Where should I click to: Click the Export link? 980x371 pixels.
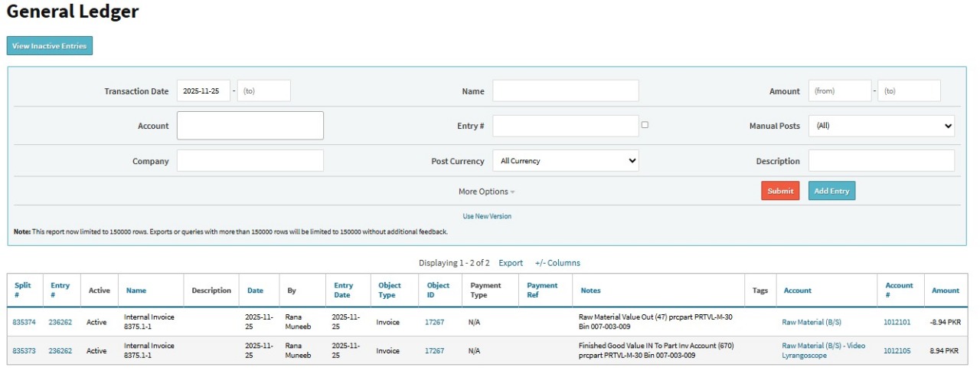pos(511,263)
